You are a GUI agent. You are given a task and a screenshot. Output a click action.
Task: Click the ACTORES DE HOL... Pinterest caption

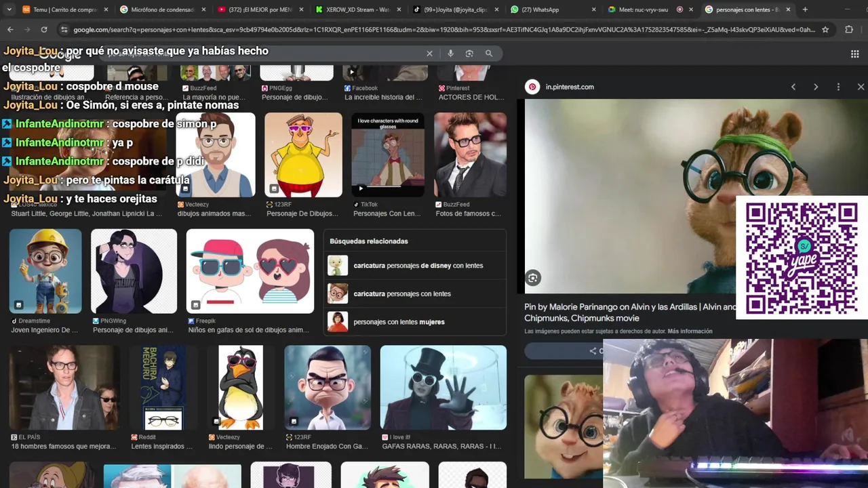tap(471, 97)
